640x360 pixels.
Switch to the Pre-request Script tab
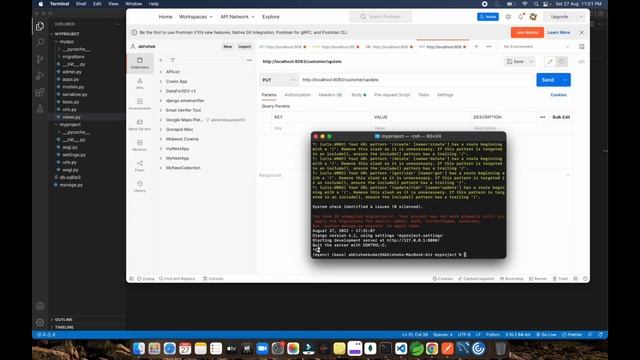(392, 95)
